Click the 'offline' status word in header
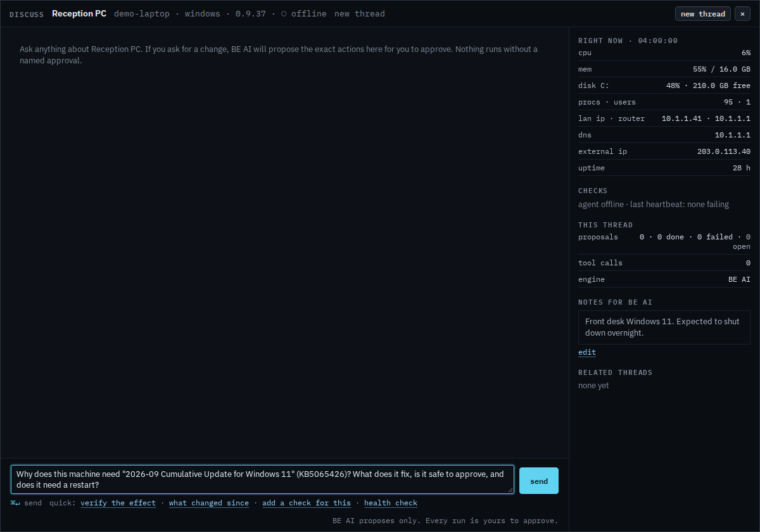Screen dimensions: 760x532 (x=309, y=14)
